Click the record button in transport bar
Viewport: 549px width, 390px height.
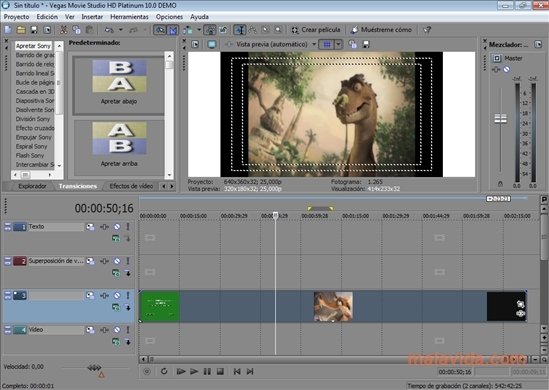147,371
